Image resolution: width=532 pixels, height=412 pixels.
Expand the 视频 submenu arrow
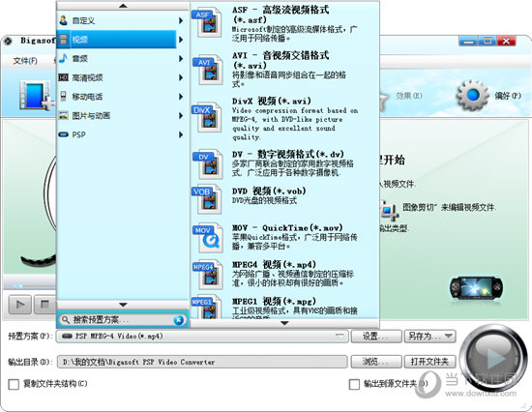click(x=181, y=40)
